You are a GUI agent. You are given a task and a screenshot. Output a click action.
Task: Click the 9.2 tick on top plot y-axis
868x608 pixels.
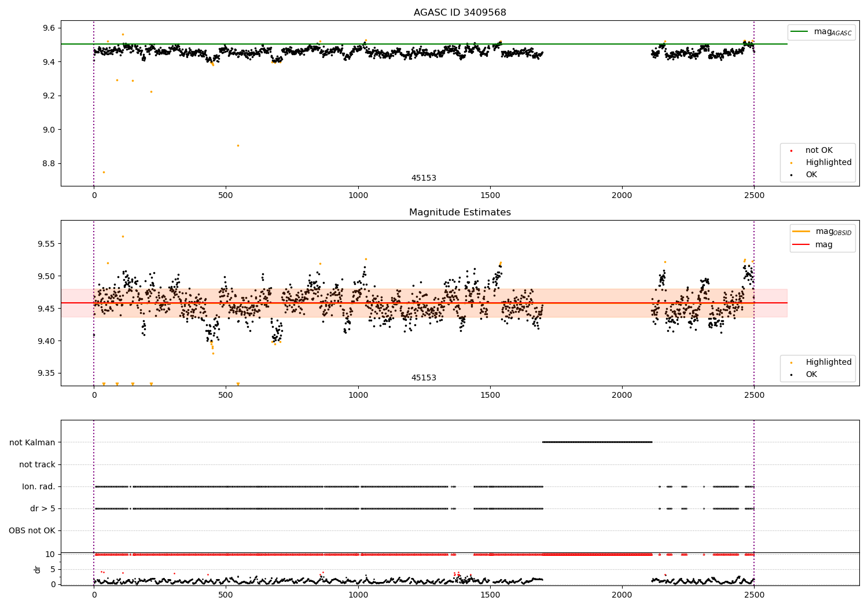click(x=49, y=96)
